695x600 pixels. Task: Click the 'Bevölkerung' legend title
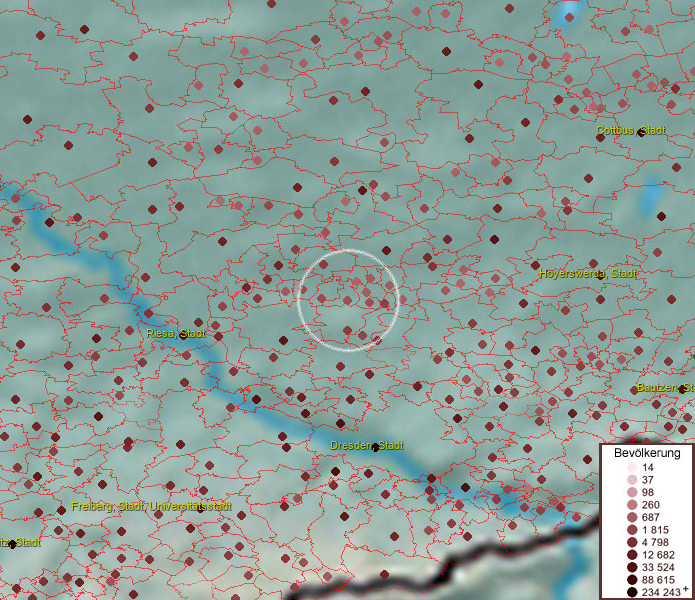point(647,453)
